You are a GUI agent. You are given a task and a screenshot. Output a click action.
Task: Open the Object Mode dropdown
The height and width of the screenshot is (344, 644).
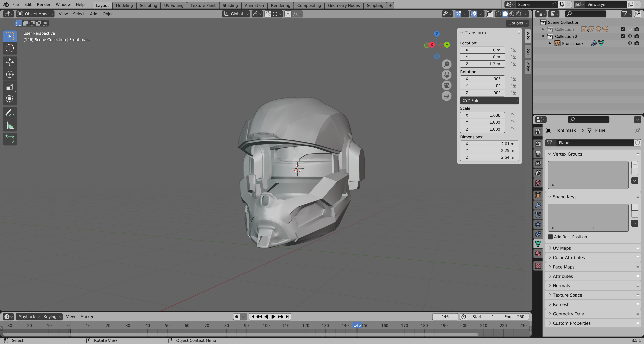pyautogui.click(x=35, y=14)
